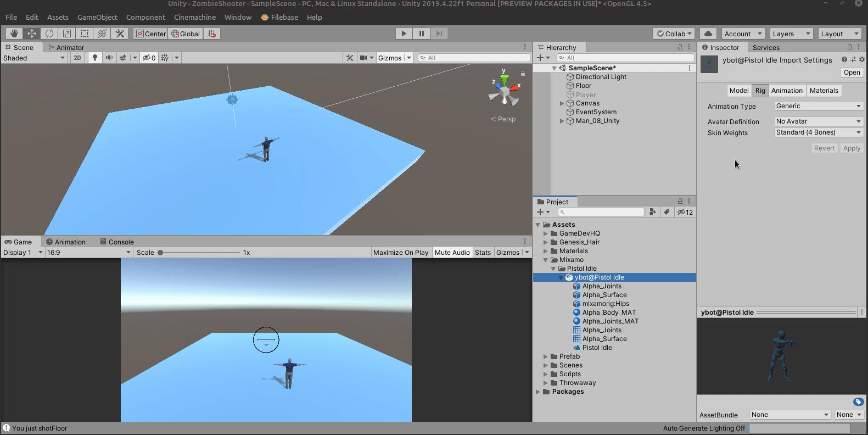Pause the game with the pause button
This screenshot has width=868, height=435.
coord(422,34)
